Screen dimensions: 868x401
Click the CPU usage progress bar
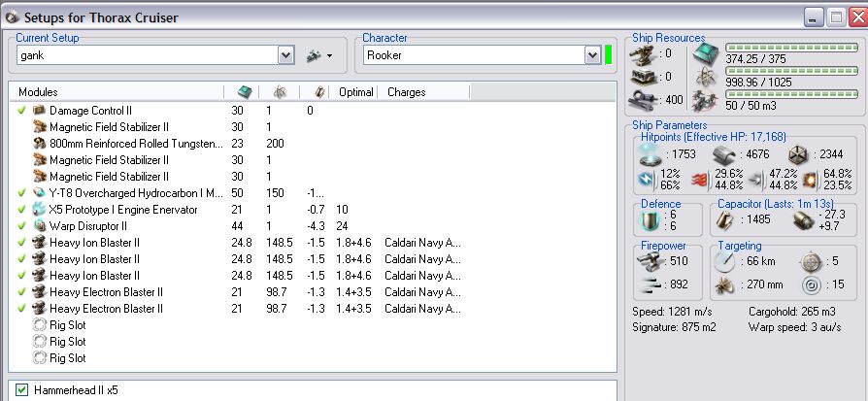click(x=792, y=49)
